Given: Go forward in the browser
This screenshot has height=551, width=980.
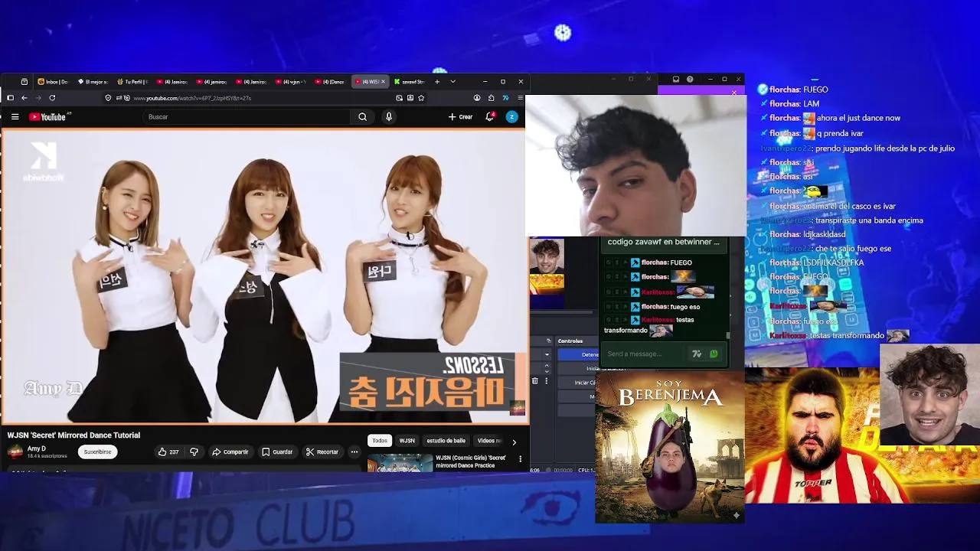Looking at the screenshot, I should (38, 98).
